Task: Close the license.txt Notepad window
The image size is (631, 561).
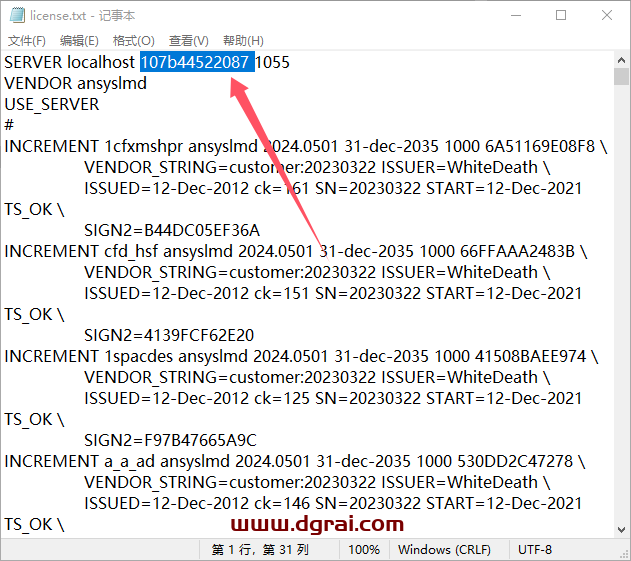Action: [x=607, y=15]
